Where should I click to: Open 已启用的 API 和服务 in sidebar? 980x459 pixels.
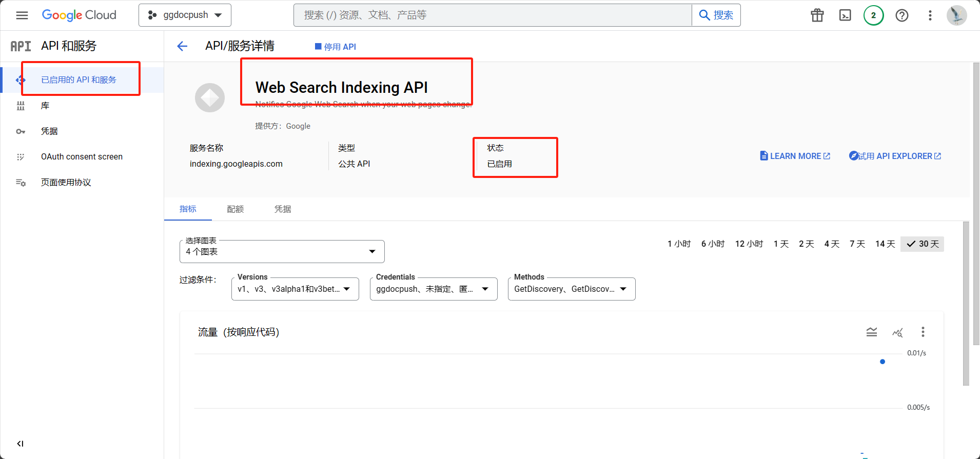coord(82,80)
